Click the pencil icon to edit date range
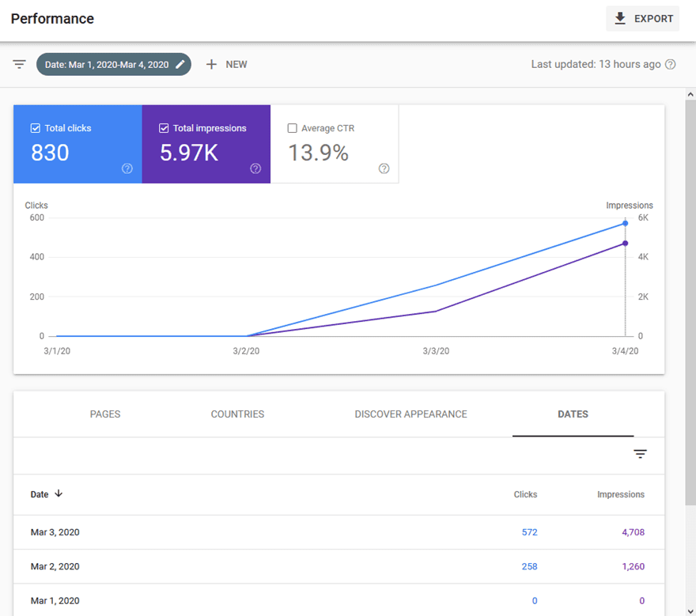This screenshot has height=616, width=696. pyautogui.click(x=180, y=64)
